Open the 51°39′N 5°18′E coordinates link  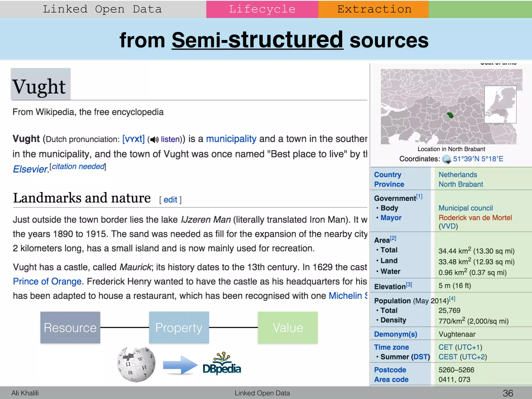click(478, 159)
